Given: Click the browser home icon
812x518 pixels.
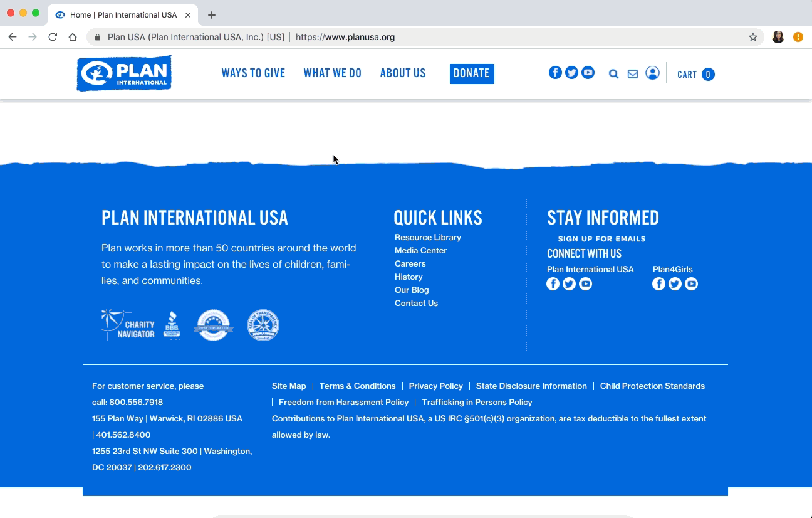Looking at the screenshot, I should click(73, 37).
